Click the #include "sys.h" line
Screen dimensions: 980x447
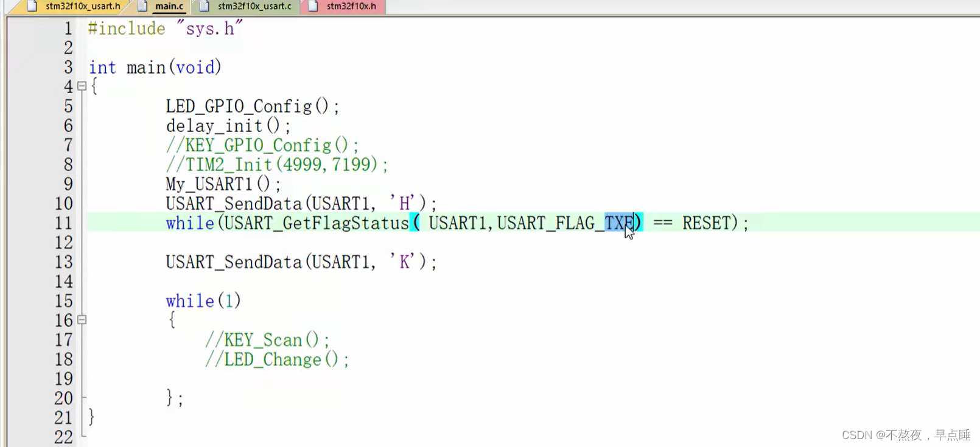[x=165, y=28]
